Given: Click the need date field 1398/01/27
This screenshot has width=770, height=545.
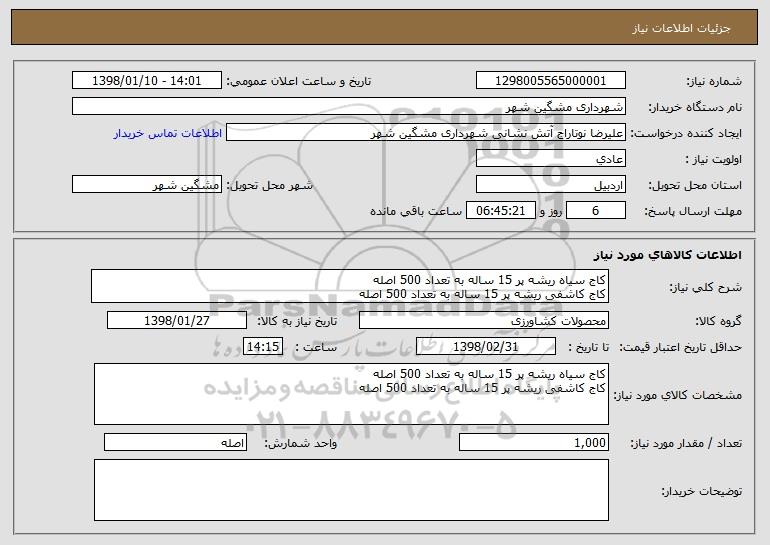Looking at the screenshot, I should [177, 321].
